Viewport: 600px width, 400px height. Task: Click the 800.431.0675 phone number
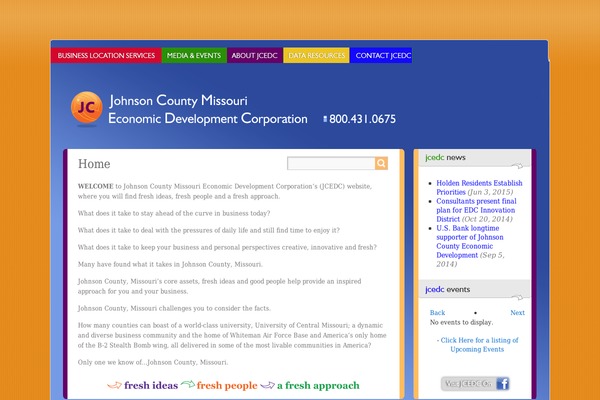pyautogui.click(x=362, y=119)
